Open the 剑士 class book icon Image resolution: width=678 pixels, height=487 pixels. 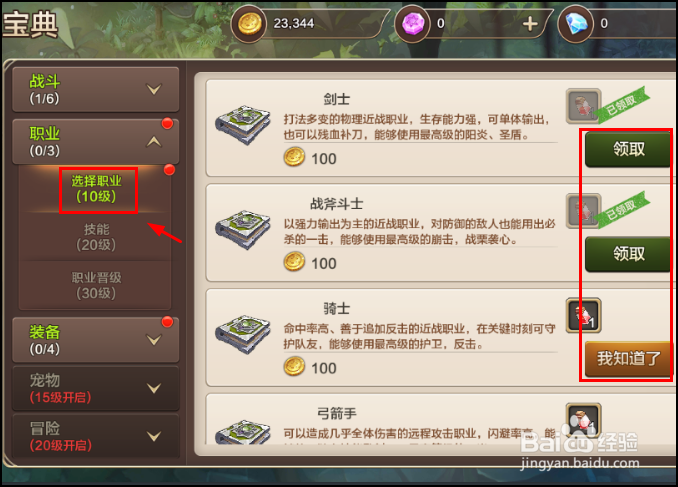point(243,125)
